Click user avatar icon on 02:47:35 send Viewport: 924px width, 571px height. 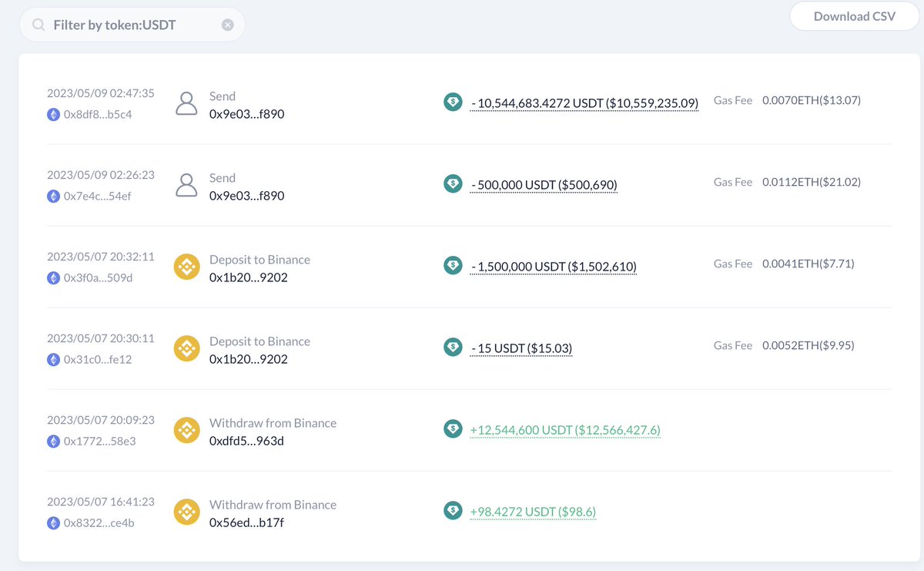[x=187, y=104]
